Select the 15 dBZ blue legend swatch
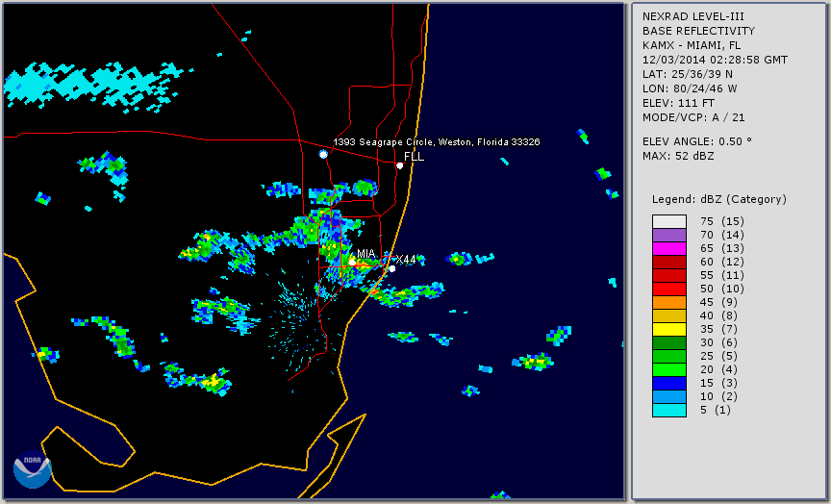The image size is (831, 504). coord(669,383)
